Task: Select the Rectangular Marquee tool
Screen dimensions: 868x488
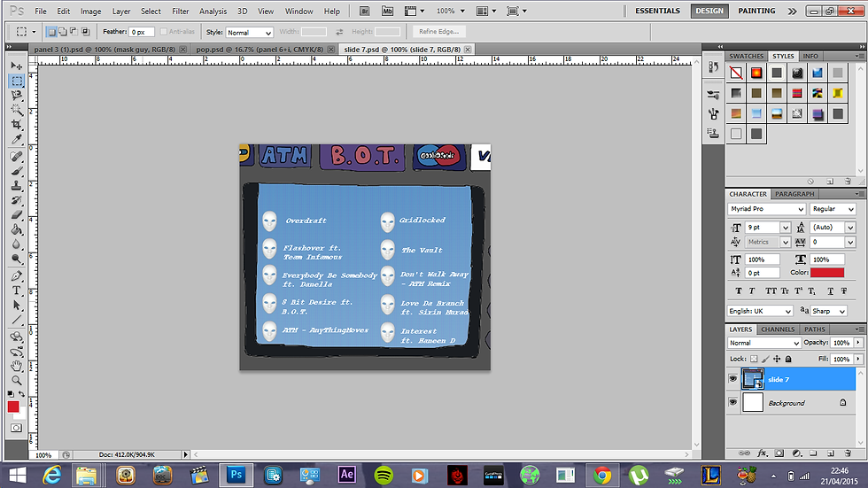Action: point(17,81)
